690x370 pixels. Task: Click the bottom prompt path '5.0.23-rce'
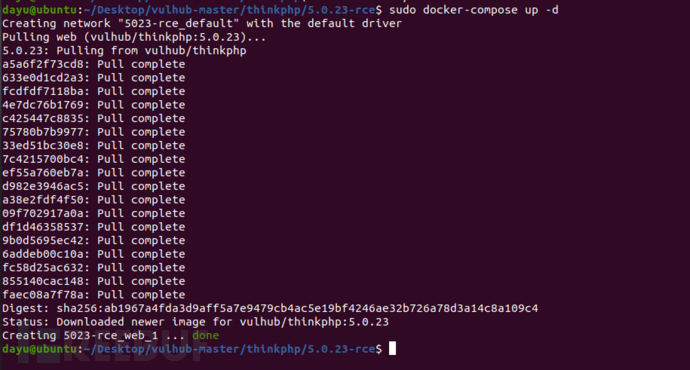(341, 349)
